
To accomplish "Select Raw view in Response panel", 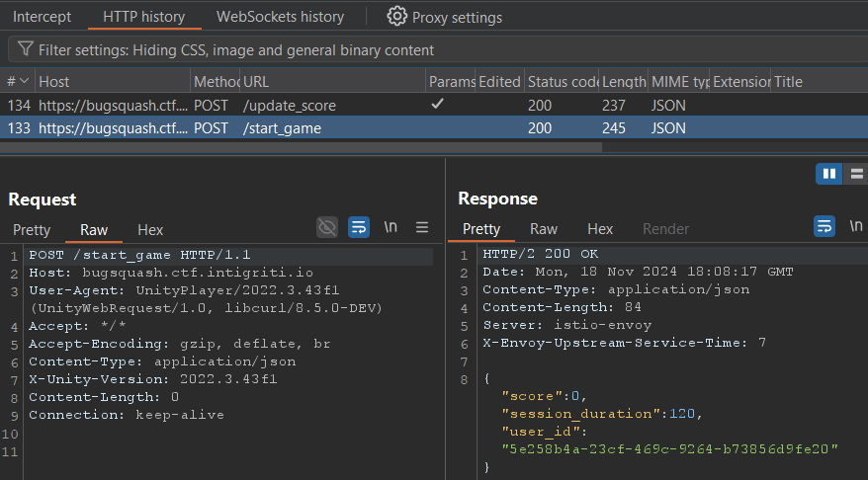I will (544, 228).
